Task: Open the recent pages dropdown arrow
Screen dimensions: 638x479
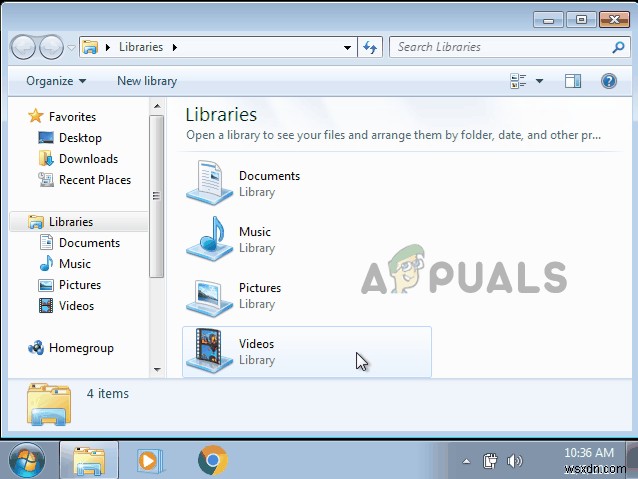Action: click(x=71, y=48)
